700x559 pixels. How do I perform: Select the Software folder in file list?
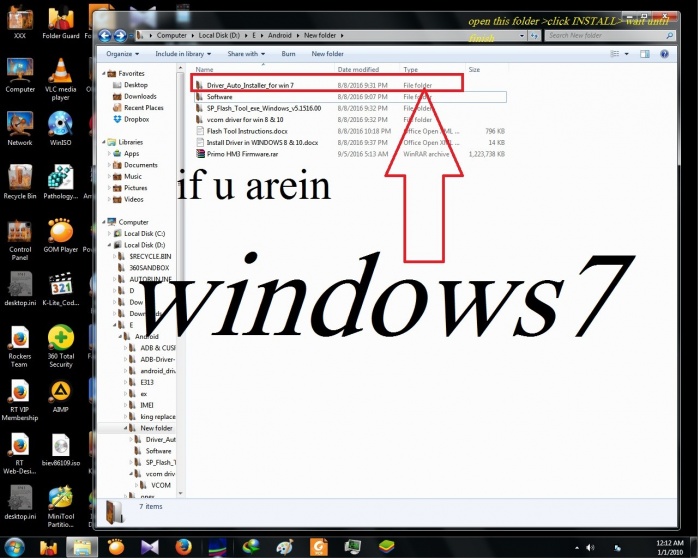point(350,97)
